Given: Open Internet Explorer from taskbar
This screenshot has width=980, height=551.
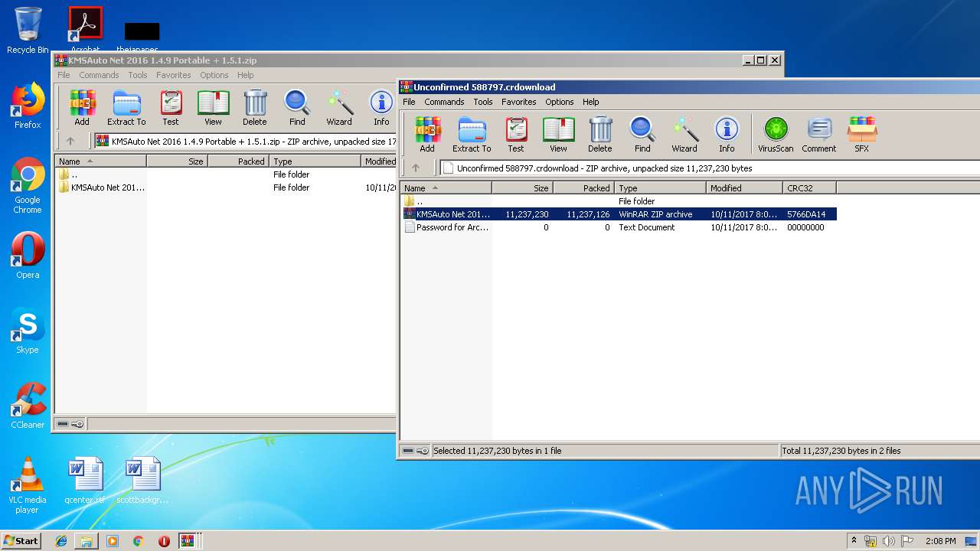Looking at the screenshot, I should point(61,541).
